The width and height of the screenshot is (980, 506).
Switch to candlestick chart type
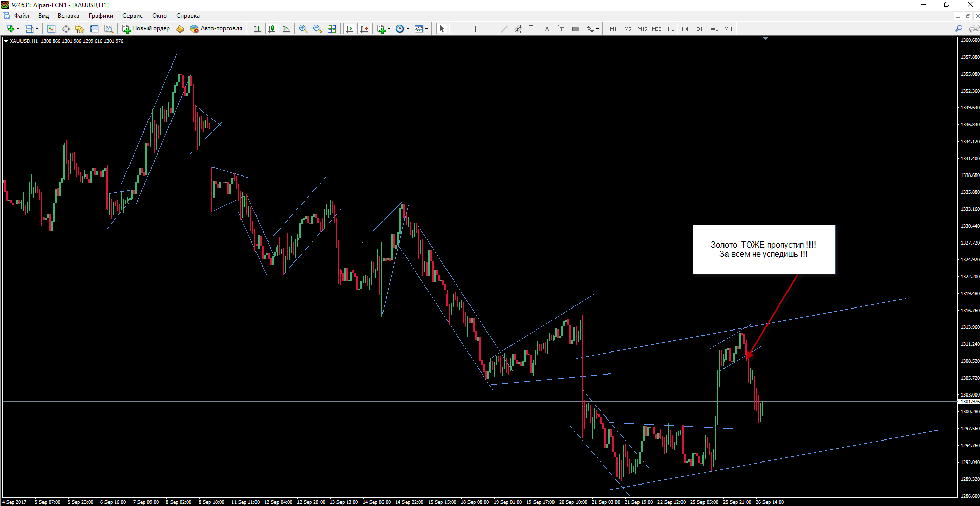272,29
